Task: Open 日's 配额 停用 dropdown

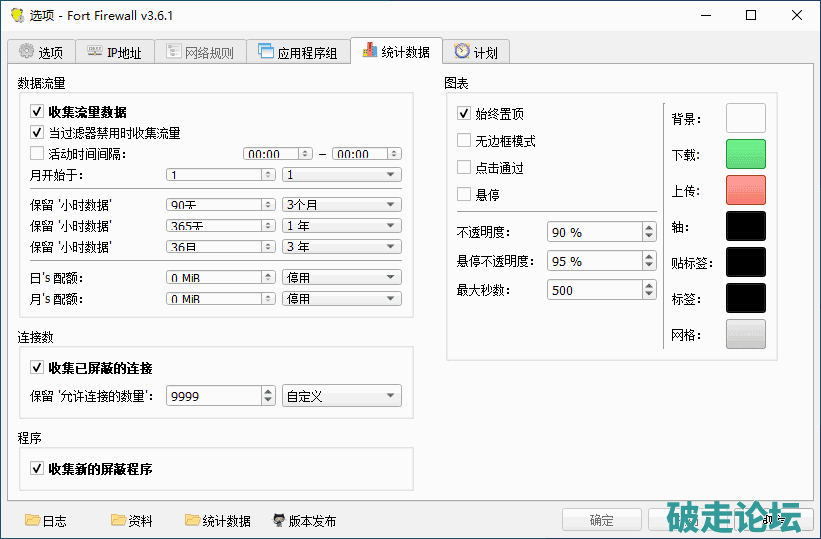Action: pyautogui.click(x=341, y=278)
